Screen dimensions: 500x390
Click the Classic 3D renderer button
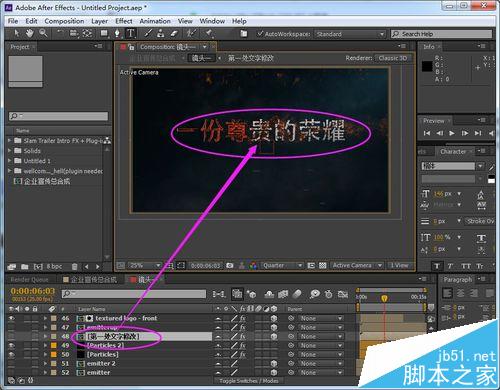pos(393,58)
